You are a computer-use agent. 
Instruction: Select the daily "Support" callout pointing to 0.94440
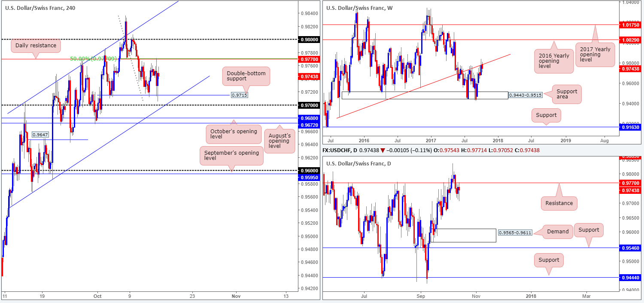(x=549, y=260)
